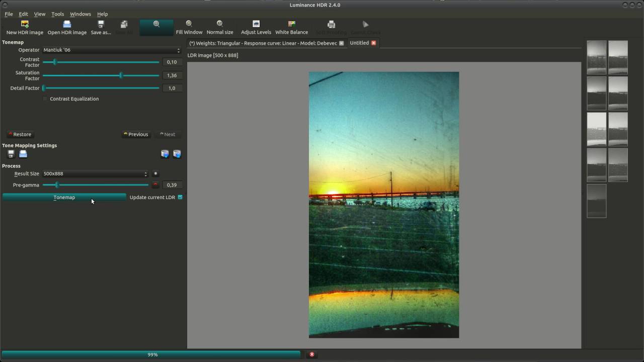
Task: Close the Weights: Triangular tab
Action: click(x=341, y=43)
